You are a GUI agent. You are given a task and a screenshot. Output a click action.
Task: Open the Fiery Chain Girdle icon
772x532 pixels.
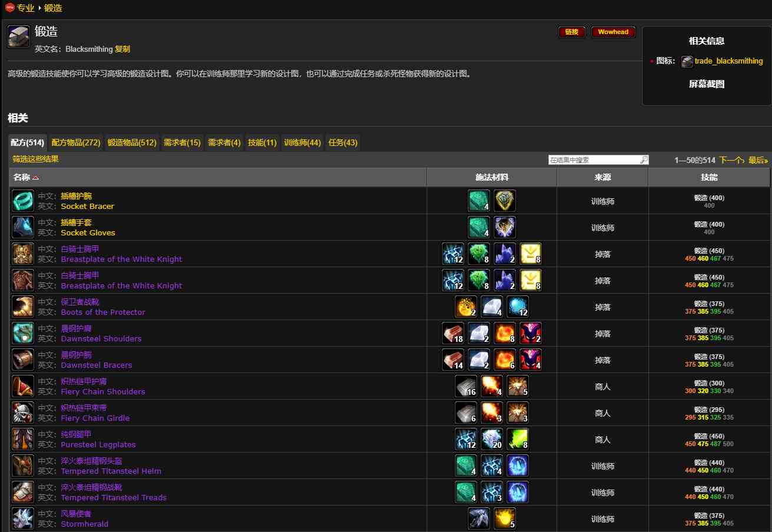tap(23, 413)
